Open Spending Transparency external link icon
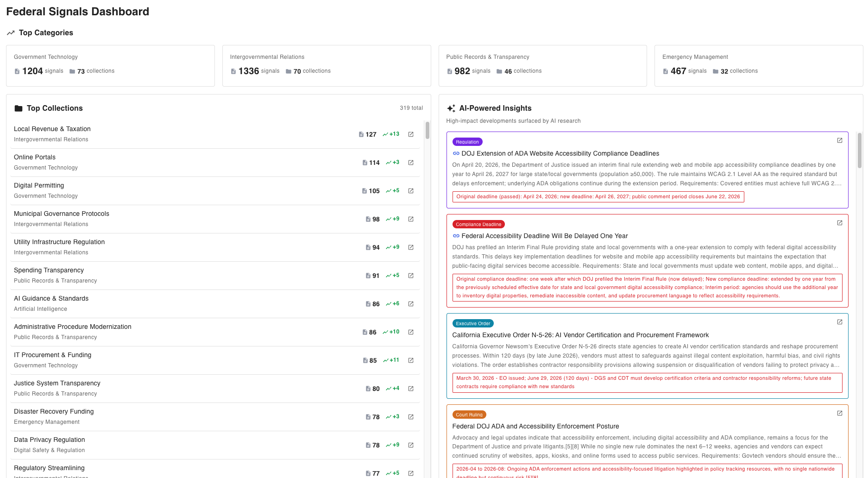Viewport: 868px width, 478px height. pyautogui.click(x=411, y=276)
